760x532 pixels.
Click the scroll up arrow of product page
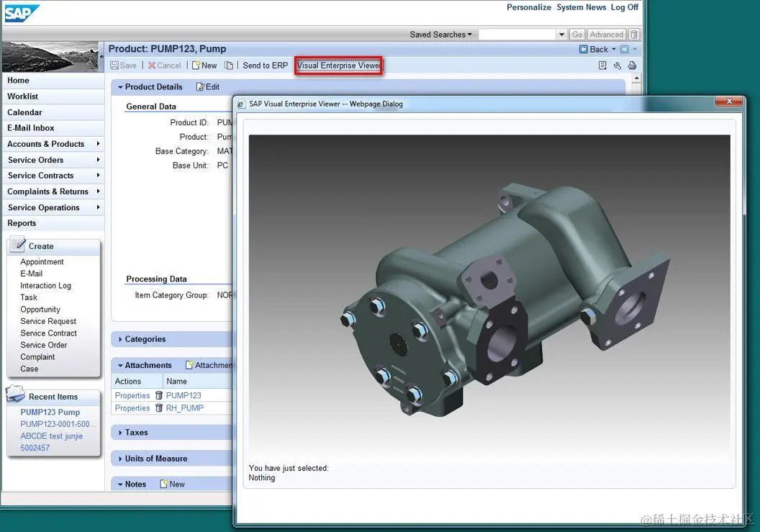(x=636, y=78)
